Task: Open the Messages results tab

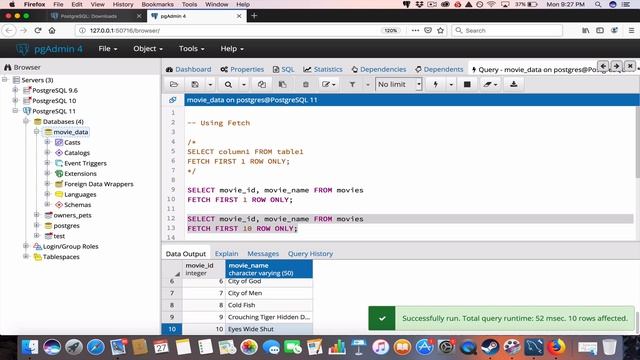Action: 263,253
